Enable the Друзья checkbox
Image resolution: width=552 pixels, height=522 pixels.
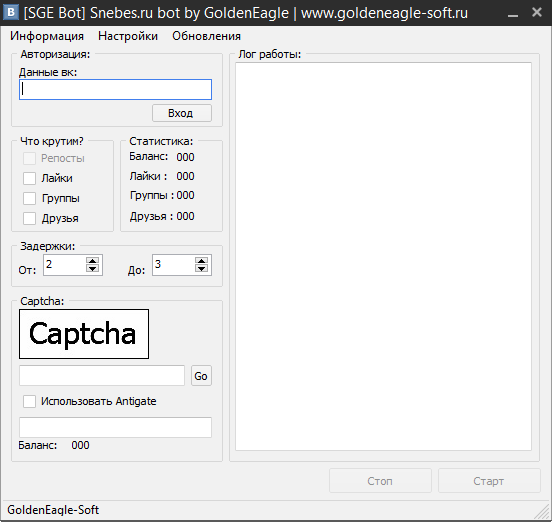[29, 218]
